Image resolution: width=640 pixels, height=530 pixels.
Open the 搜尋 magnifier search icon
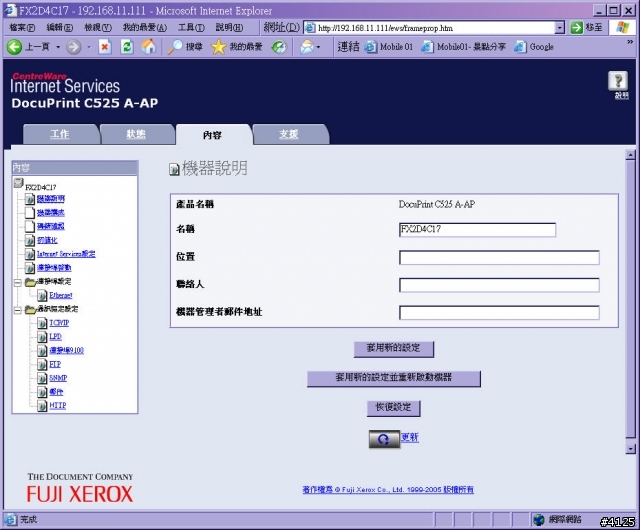coord(175,47)
